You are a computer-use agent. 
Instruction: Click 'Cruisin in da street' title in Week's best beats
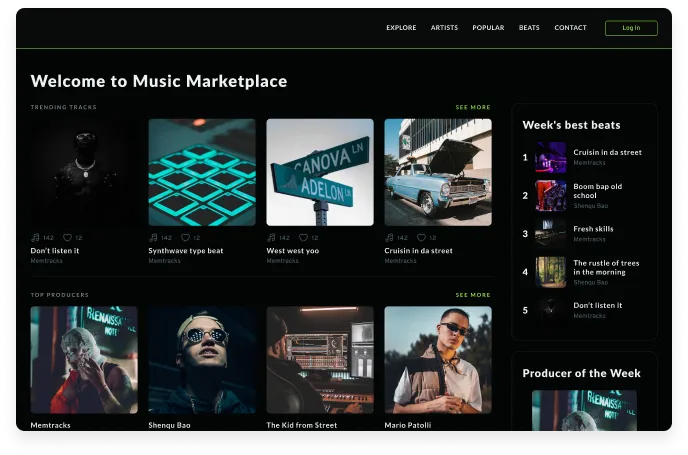coord(607,152)
